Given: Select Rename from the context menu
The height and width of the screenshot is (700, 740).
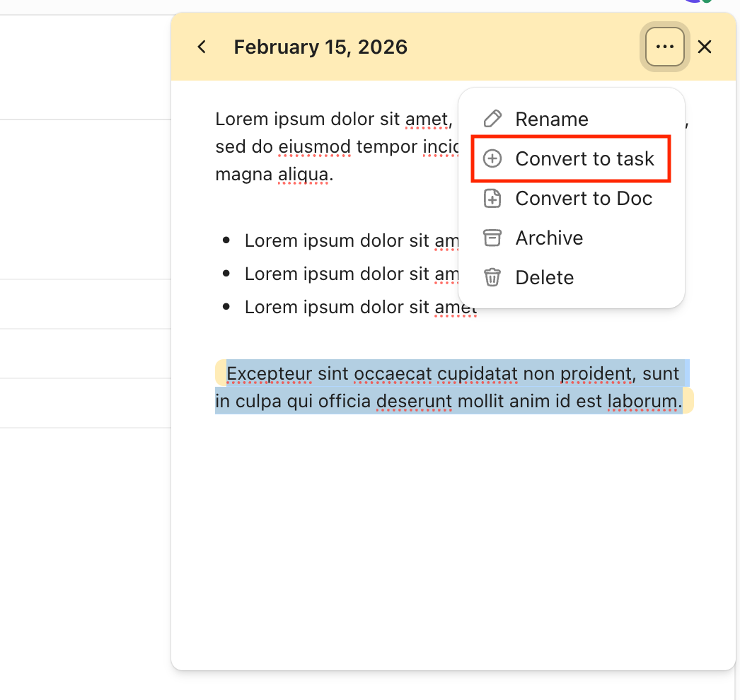Looking at the screenshot, I should pyautogui.click(x=551, y=119).
